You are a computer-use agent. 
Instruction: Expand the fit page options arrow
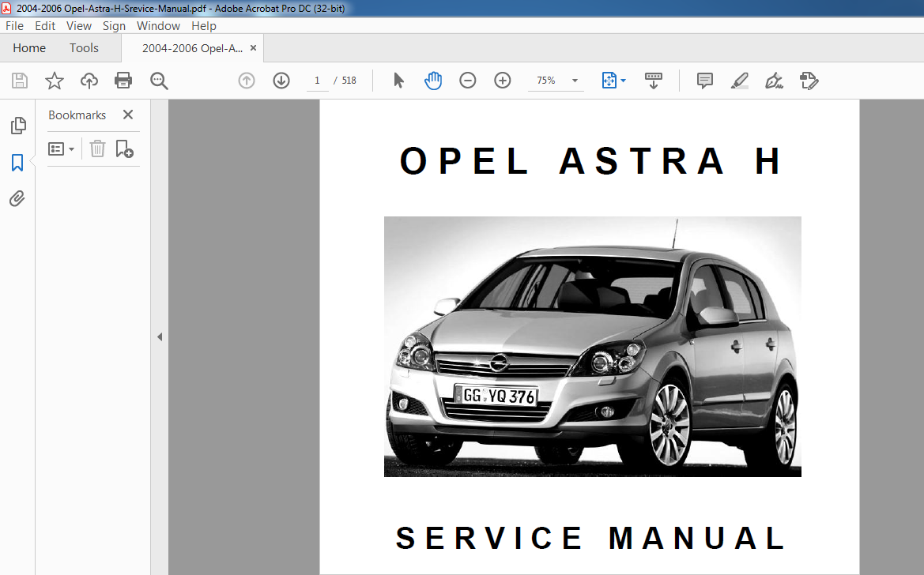(624, 81)
